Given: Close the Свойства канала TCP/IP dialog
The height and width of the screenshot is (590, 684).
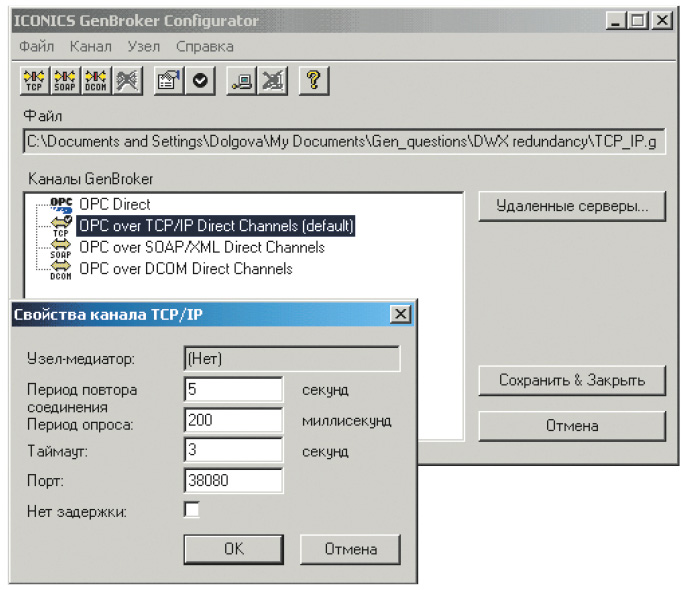Looking at the screenshot, I should click(x=400, y=314).
